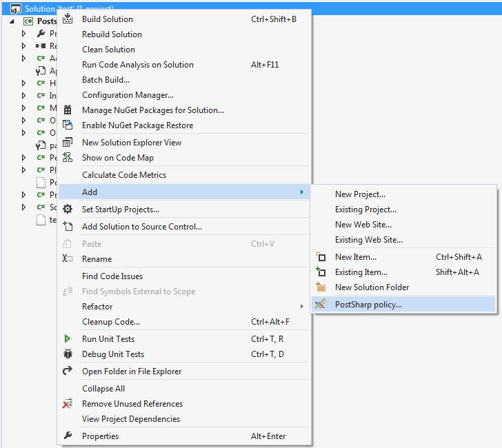This screenshot has width=502, height=448.
Task: Click the New Solution Explorer View icon
Action: coord(68,143)
